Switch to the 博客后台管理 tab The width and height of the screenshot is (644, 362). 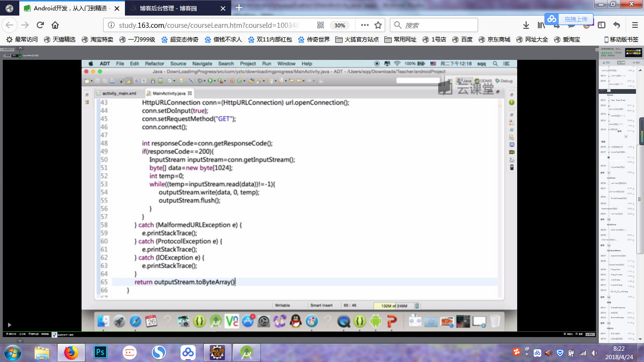[174, 8]
